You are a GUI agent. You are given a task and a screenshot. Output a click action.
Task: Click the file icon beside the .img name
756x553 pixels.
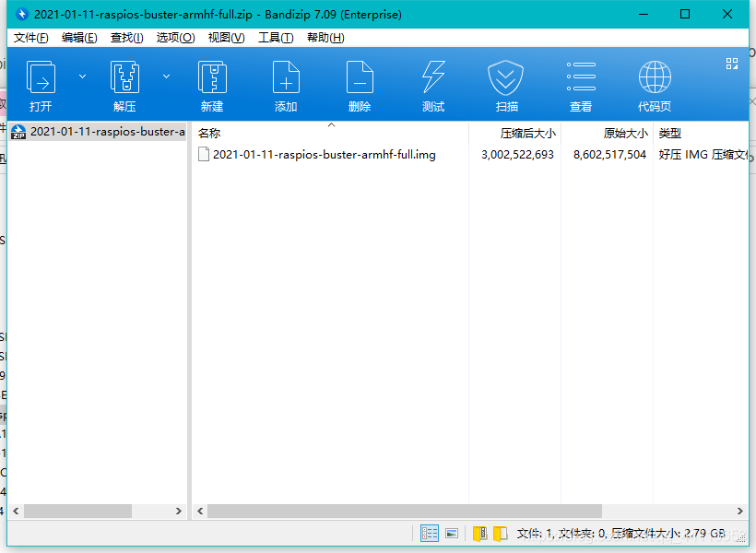click(204, 154)
